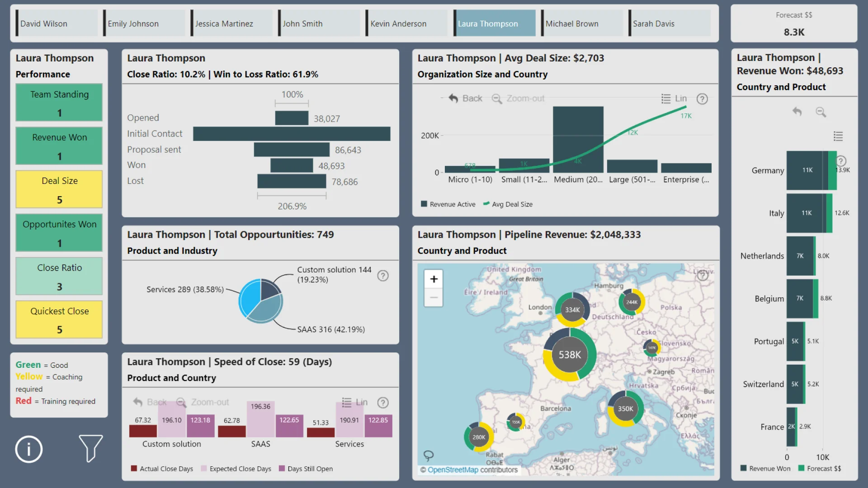Open help icon beside Germany bar

pyautogui.click(x=841, y=161)
